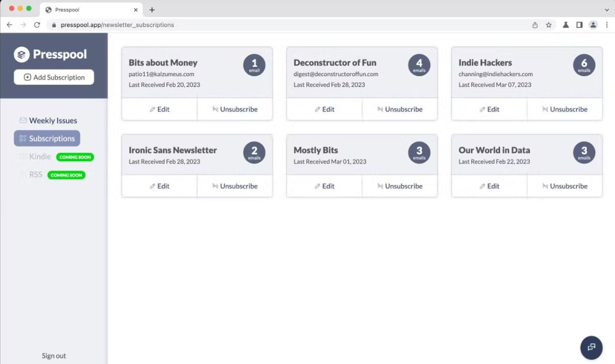The width and height of the screenshot is (615, 364).
Task: Click the 4 emails badge on Deconstructor of Fun
Action: (x=419, y=65)
